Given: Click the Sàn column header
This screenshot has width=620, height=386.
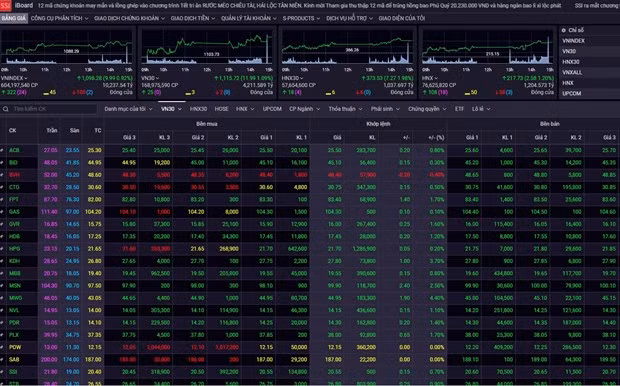Looking at the screenshot, I should tap(74, 131).
